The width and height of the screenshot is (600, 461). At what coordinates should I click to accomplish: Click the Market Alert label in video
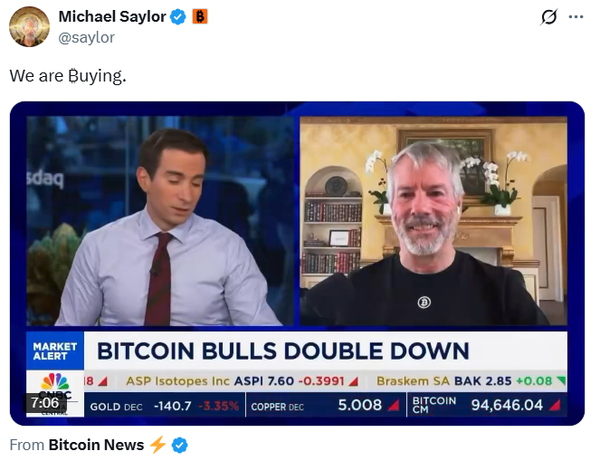click(55, 351)
